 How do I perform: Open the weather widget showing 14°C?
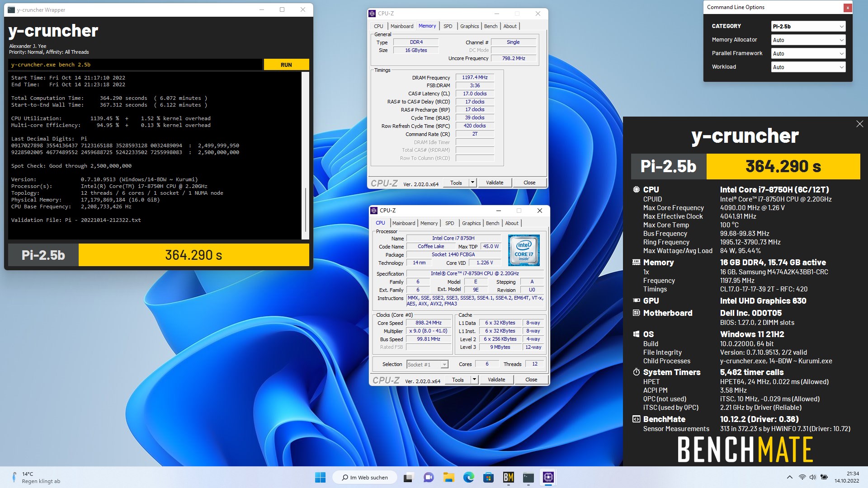(x=35, y=477)
